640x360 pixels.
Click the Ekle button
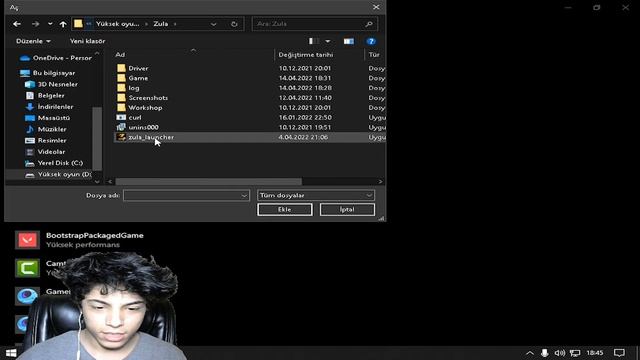[284, 209]
